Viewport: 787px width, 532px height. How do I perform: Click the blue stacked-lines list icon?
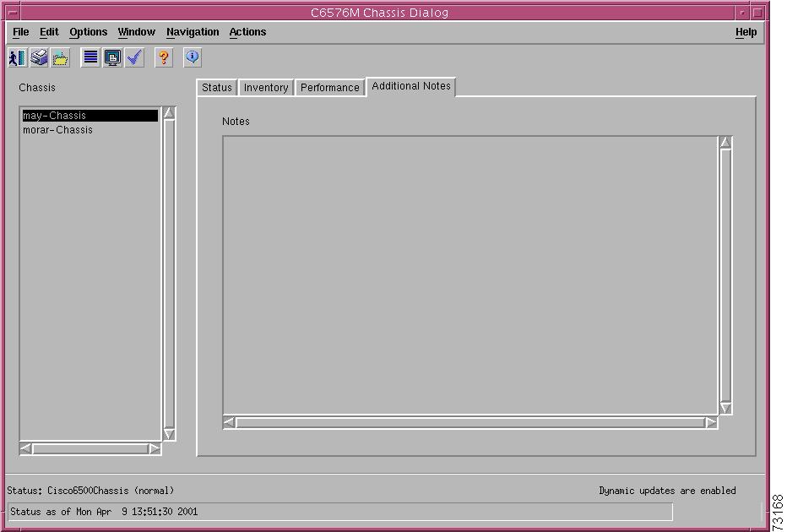coord(90,57)
